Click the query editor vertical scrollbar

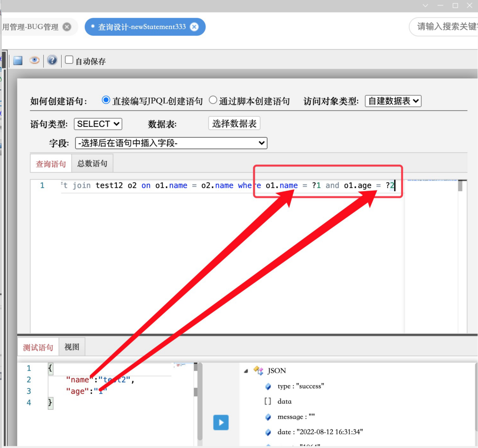click(460, 185)
